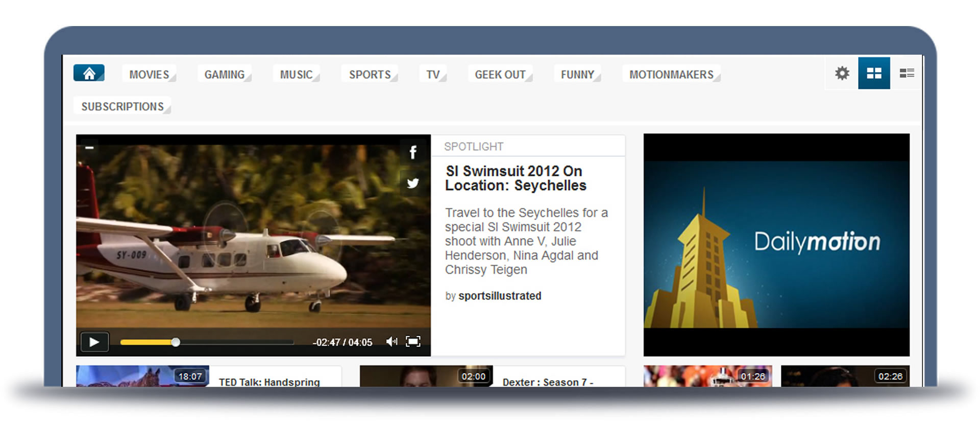Viewport: 980px width, 442px height.
Task: Collapse the spotlight video player
Action: pos(89,148)
